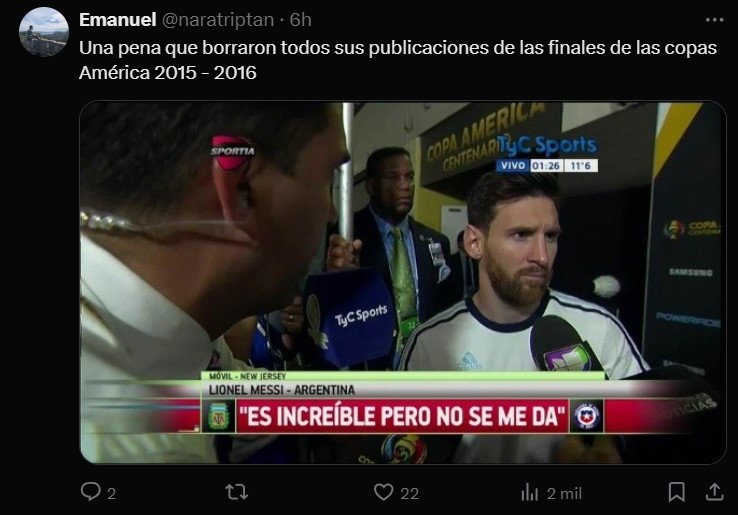Click the Lionel Messi - Argentina caption
The height and width of the screenshot is (515, 738).
tap(282, 390)
